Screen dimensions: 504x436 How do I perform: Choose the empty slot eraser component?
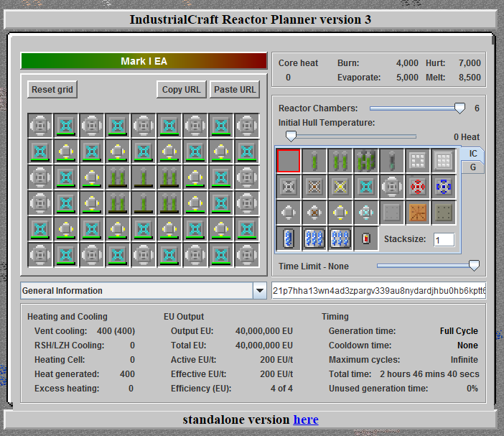[289, 161]
